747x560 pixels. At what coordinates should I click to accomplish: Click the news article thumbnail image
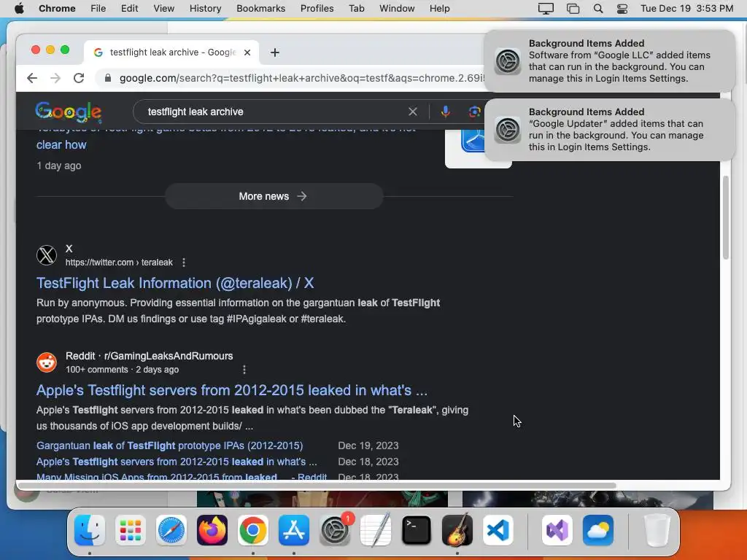pos(479,147)
